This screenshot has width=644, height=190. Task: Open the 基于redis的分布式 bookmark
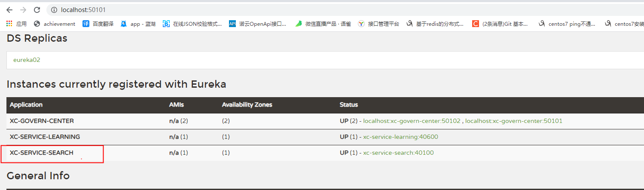(x=436, y=24)
